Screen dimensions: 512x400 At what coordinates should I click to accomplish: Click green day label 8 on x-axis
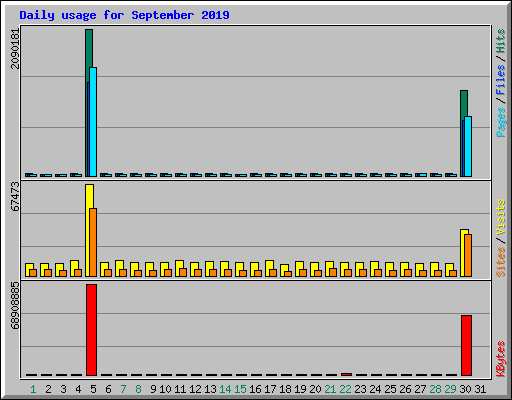(138, 389)
